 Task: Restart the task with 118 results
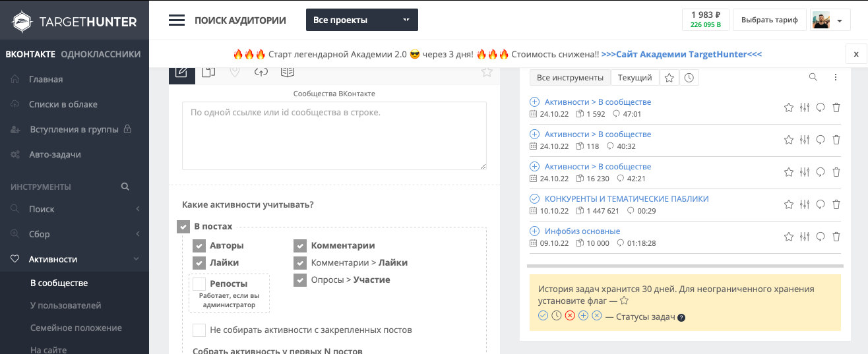(x=821, y=140)
